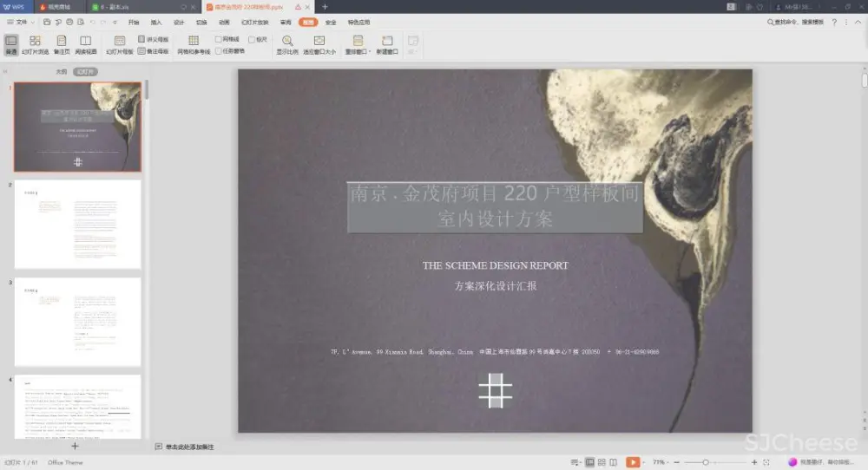Click the zoom slider in the status bar
This screenshot has height=470, width=868.
(707, 462)
